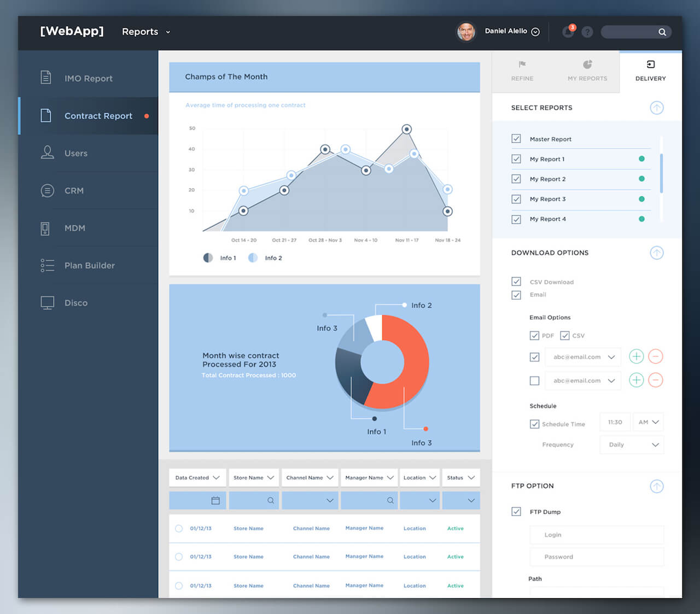Collapse the Select Reports section arrow

coord(656,108)
